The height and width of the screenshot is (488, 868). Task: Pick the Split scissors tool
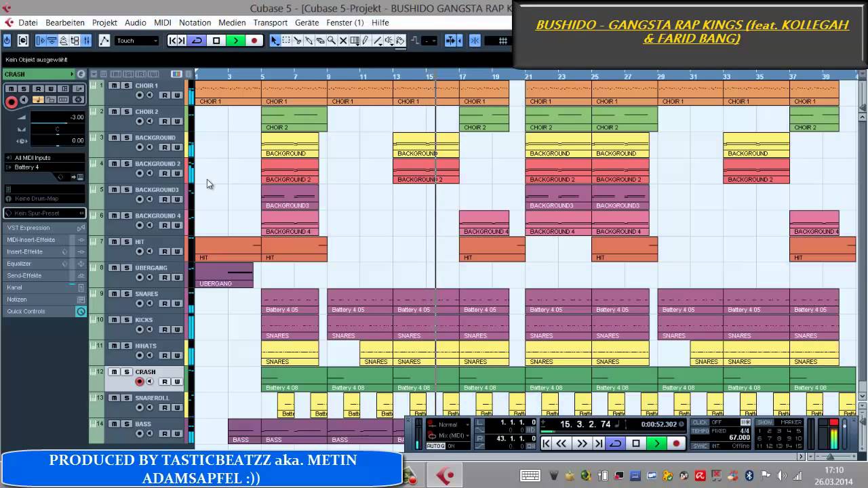(298, 41)
